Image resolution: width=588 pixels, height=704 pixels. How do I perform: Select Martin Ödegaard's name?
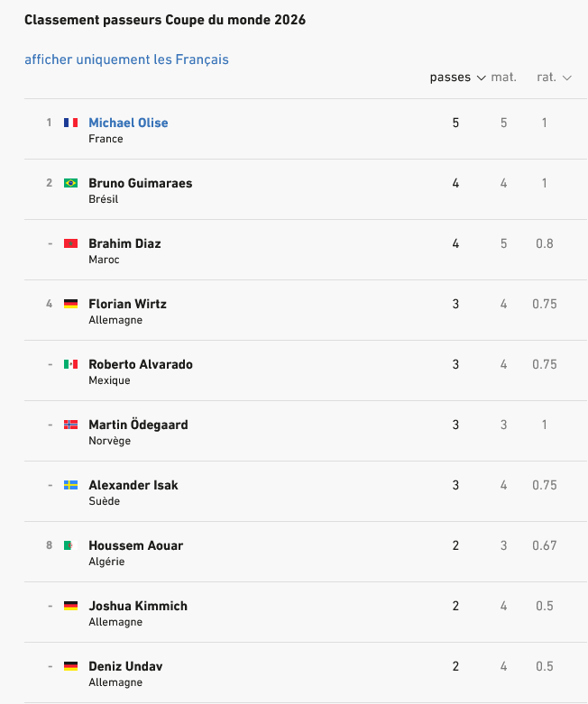coord(138,425)
